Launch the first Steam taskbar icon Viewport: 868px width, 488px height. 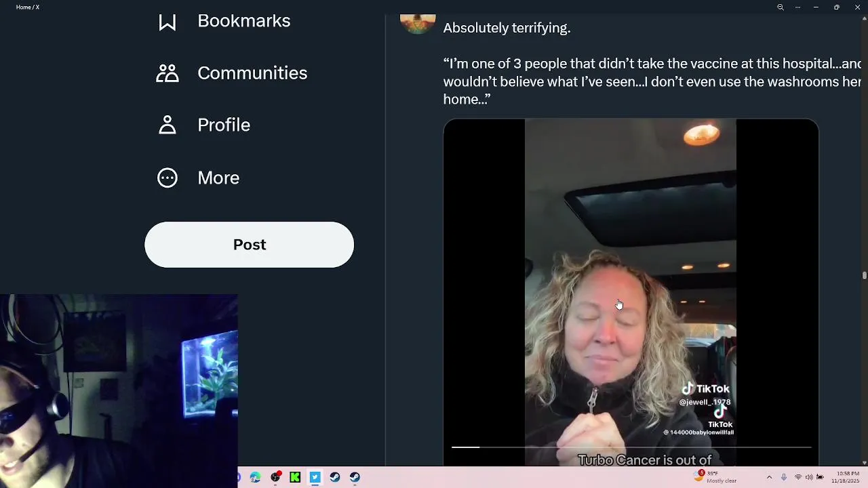coord(335,478)
